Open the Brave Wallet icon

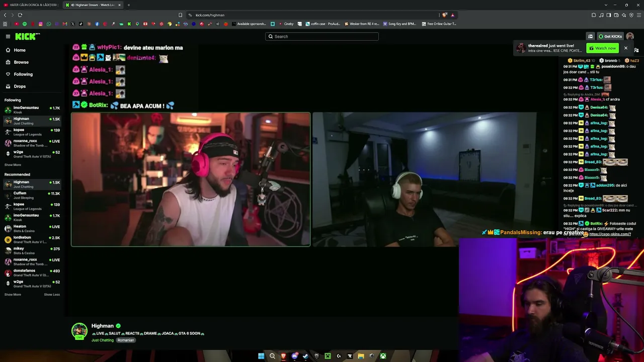(616, 15)
